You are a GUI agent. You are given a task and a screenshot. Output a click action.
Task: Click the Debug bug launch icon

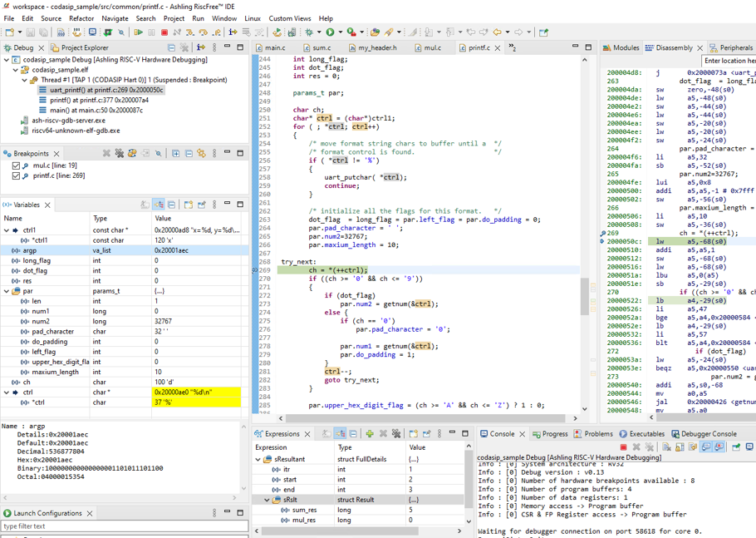point(309,32)
